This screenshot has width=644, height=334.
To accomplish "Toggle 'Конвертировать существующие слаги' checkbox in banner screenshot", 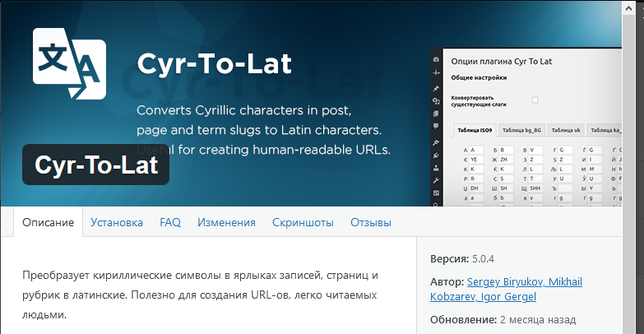I will pos(535,100).
